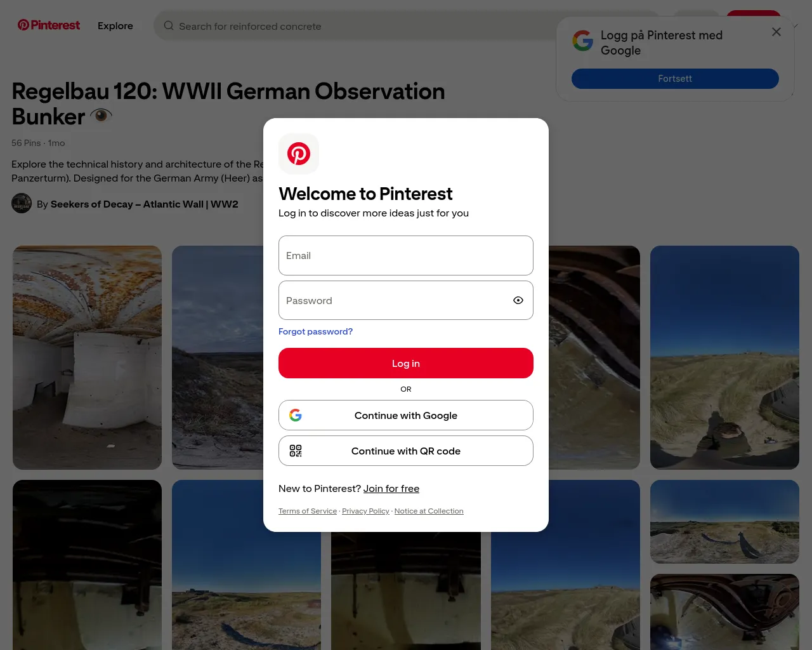Viewport: 812px width, 650px height.
Task: Open Seekers of Decay profile avatar
Action: point(22,203)
